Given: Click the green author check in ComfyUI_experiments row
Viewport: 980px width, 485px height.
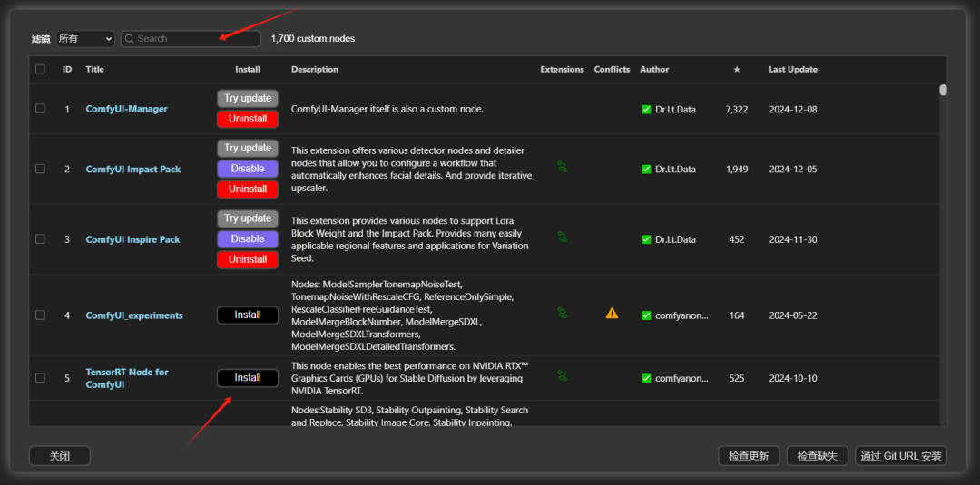Looking at the screenshot, I should 646,315.
